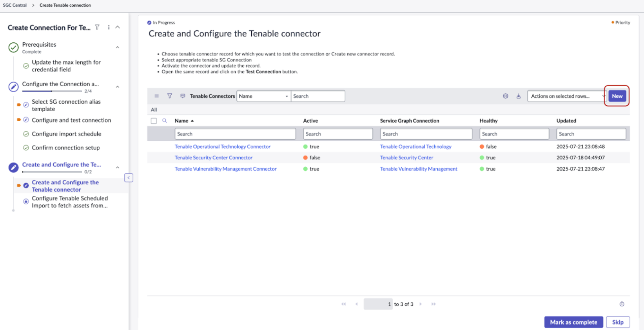
Task: Click the Configure the Connection pencil stage icon
Action: coord(13,87)
